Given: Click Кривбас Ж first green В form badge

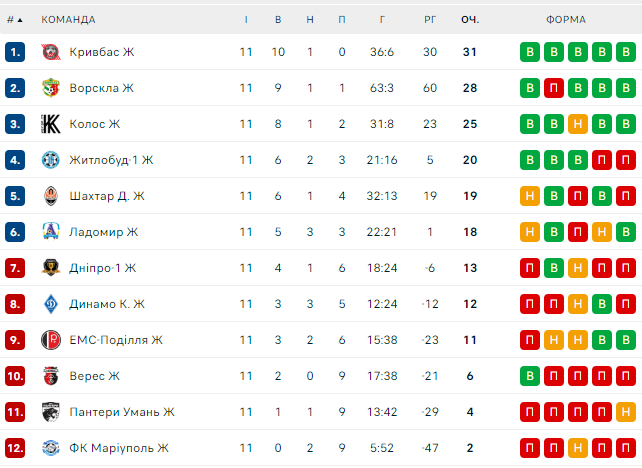Looking at the screenshot, I should [530, 52].
